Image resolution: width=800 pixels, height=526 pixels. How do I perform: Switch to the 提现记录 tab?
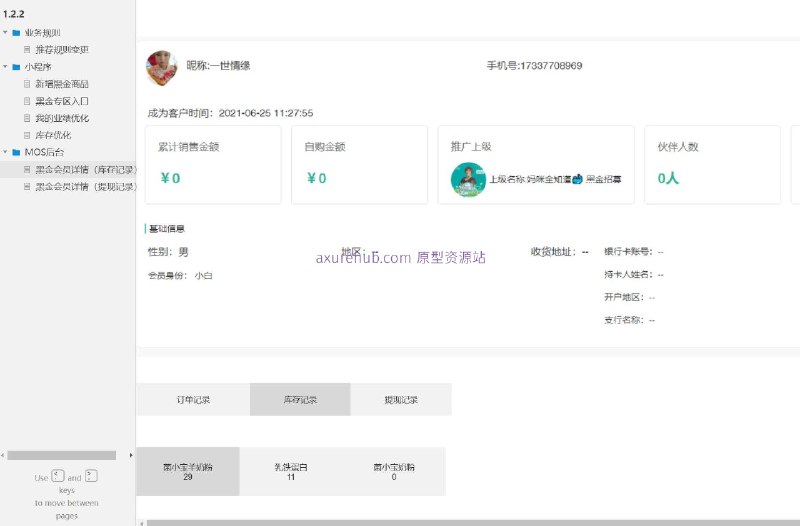point(401,399)
